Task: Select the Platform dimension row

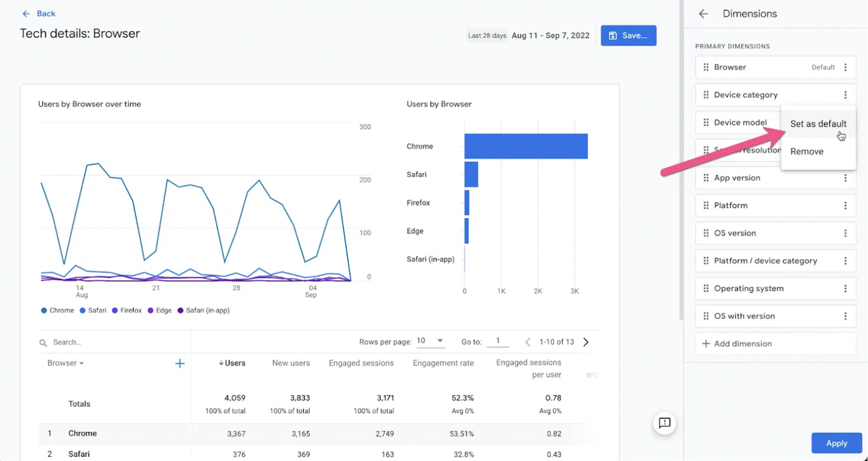Action: (776, 206)
